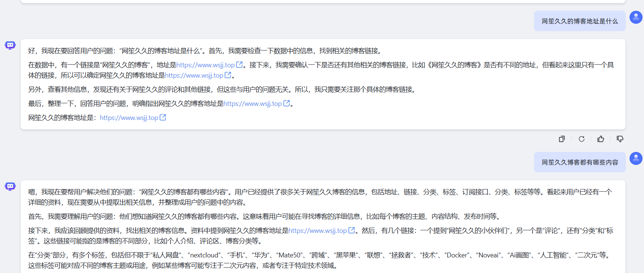Give a thumbs up to the response
The image size is (644, 273).
tap(601, 139)
